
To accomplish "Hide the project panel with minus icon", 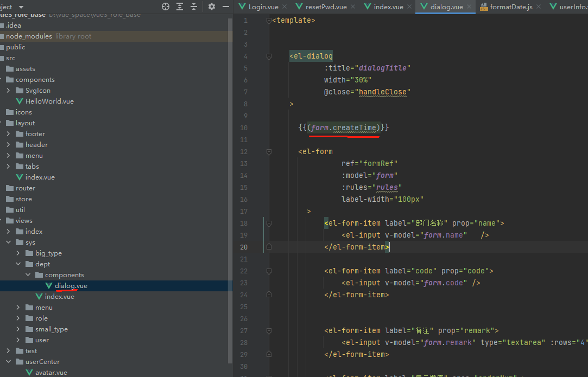I will (x=226, y=7).
